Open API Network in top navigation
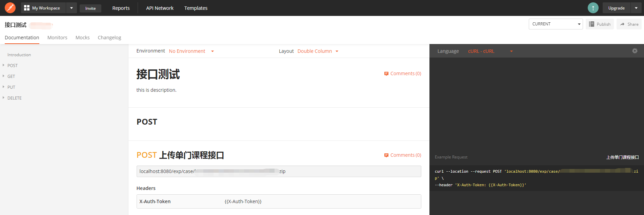The width and height of the screenshot is (644, 215). point(160,8)
